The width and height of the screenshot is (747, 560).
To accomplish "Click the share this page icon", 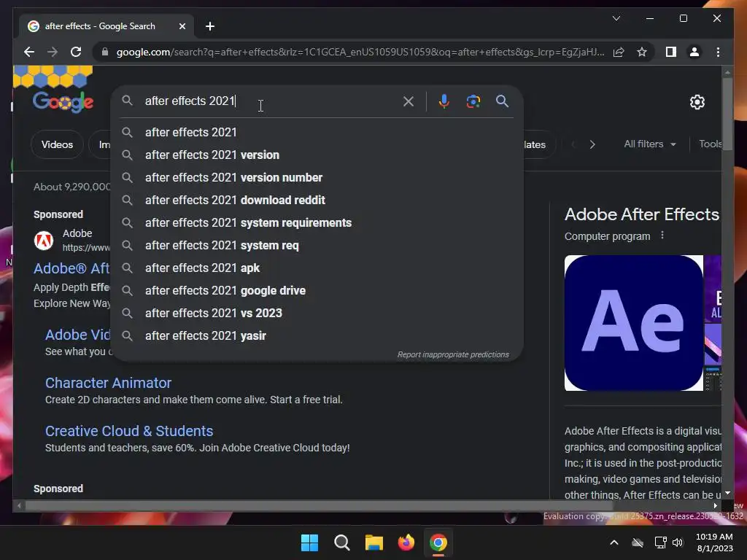I will [x=619, y=52].
